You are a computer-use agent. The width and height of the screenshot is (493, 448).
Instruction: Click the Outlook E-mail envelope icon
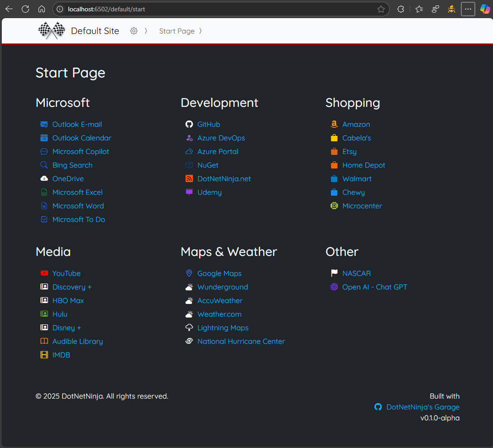click(44, 124)
